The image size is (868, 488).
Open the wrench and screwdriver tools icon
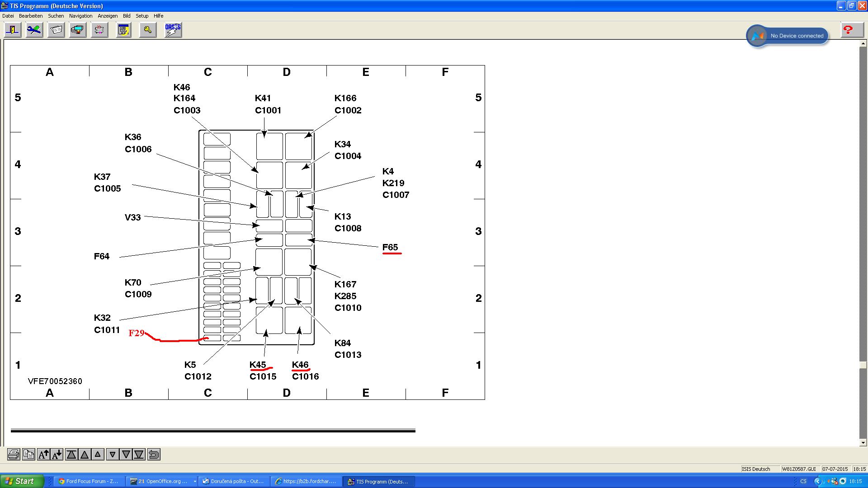click(x=34, y=30)
